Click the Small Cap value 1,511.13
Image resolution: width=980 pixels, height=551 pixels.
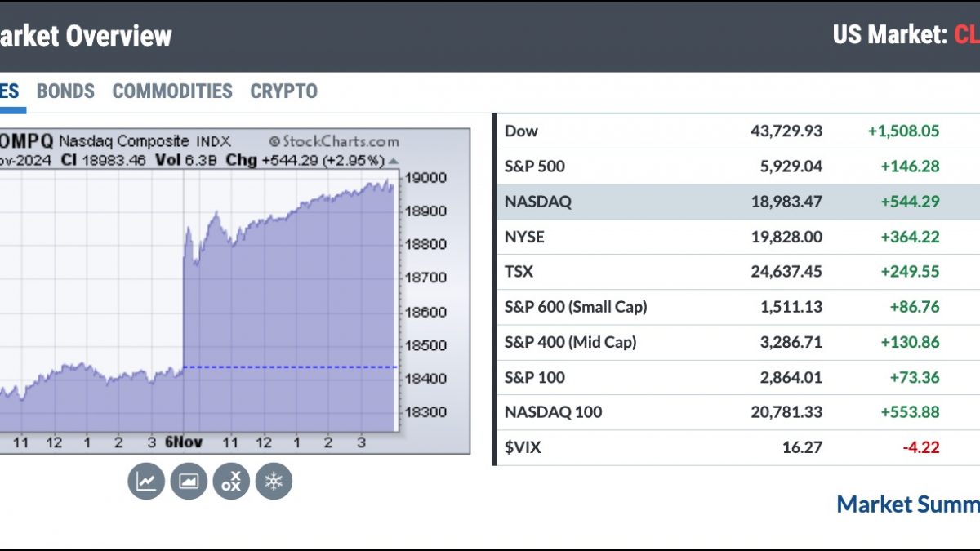click(791, 307)
